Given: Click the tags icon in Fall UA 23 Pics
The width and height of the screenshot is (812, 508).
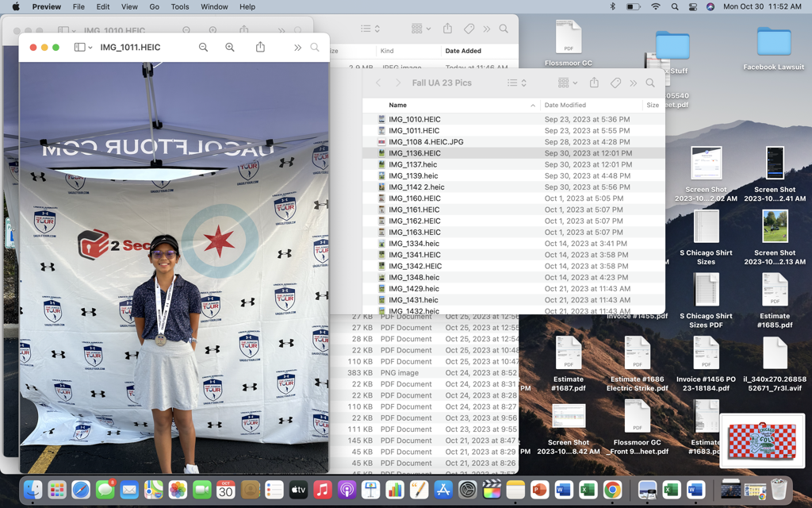Looking at the screenshot, I should click(x=615, y=83).
